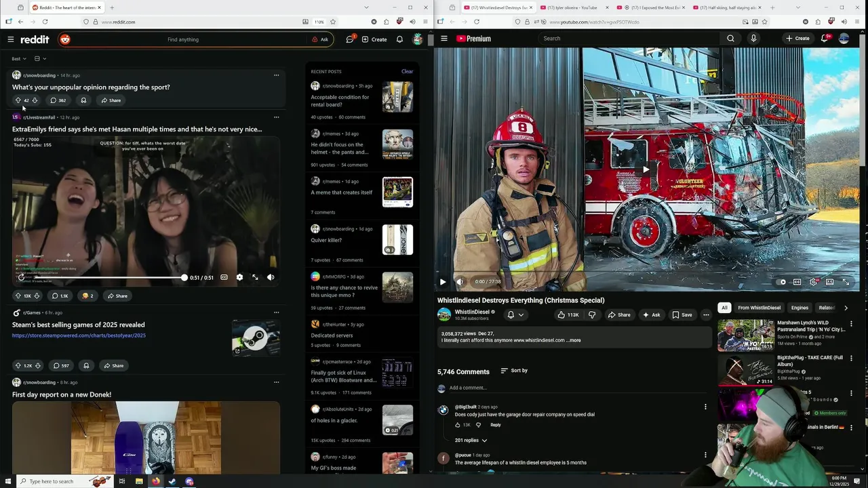Image resolution: width=868 pixels, height=488 pixels.
Task: Expand video description with ...more
Action: [x=574, y=340]
